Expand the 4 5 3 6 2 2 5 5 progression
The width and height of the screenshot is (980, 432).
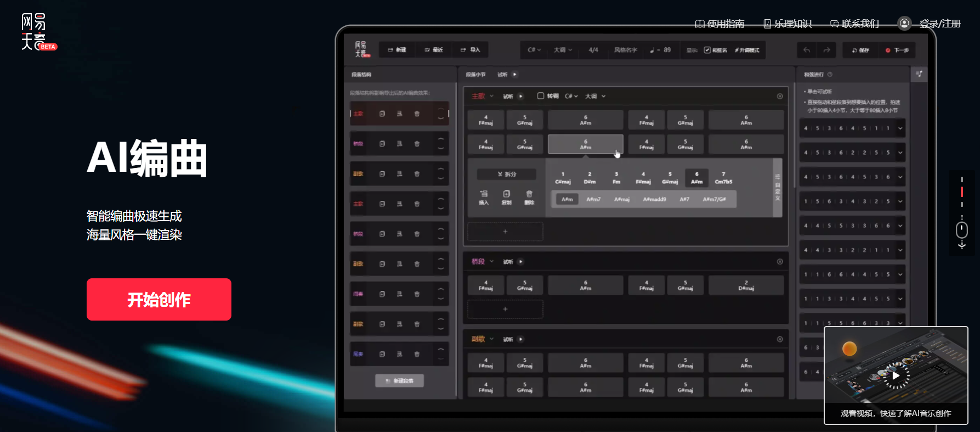click(x=900, y=153)
